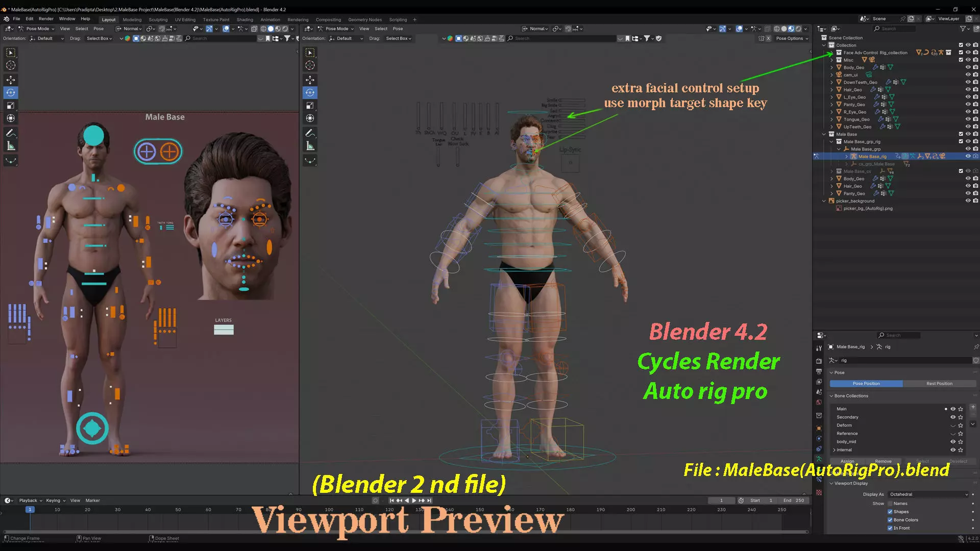Add a new bone collection
The width and height of the screenshot is (980, 551).
(x=973, y=407)
